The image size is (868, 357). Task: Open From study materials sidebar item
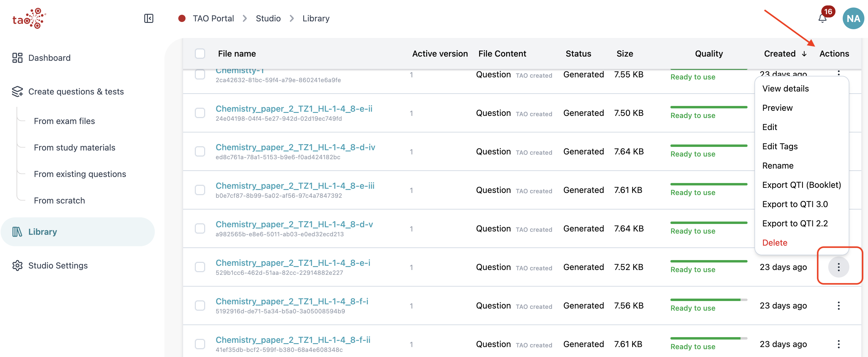74,147
